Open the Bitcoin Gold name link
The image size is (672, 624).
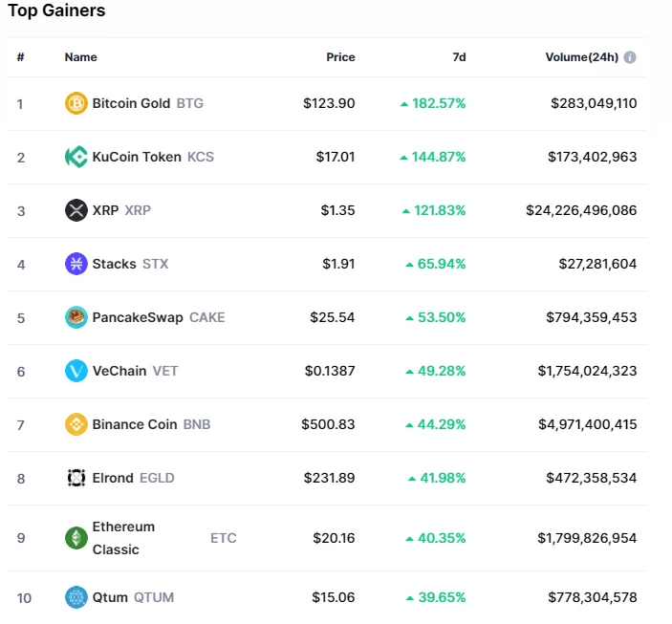pyautogui.click(x=131, y=103)
